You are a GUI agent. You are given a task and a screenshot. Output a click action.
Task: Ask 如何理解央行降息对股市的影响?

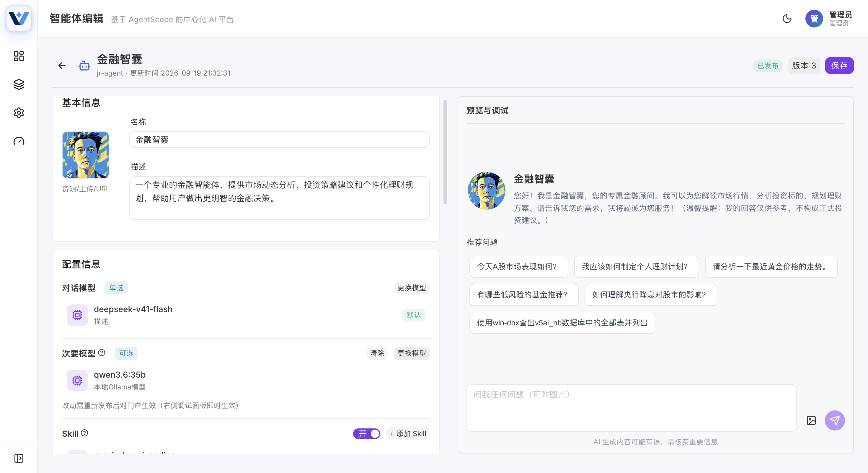[651, 295]
